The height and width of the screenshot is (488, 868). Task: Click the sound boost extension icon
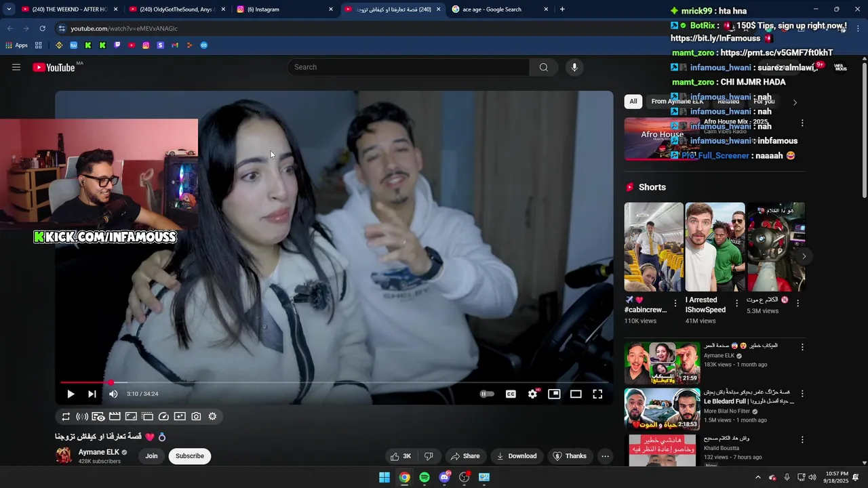(x=82, y=417)
